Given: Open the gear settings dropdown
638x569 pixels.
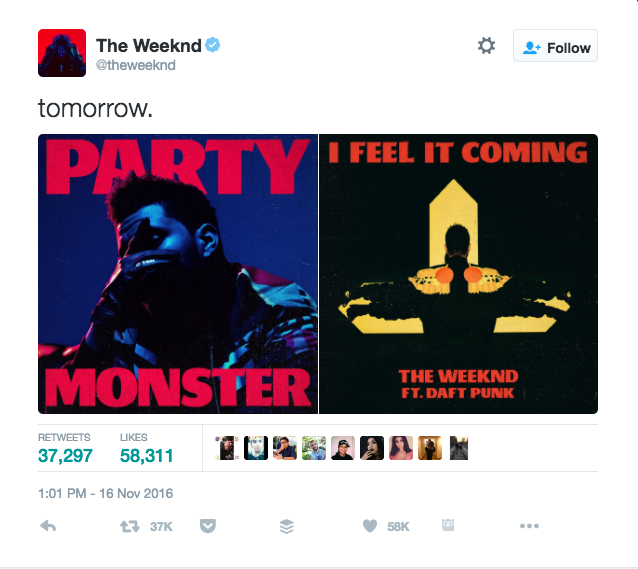Looking at the screenshot, I should (x=486, y=46).
